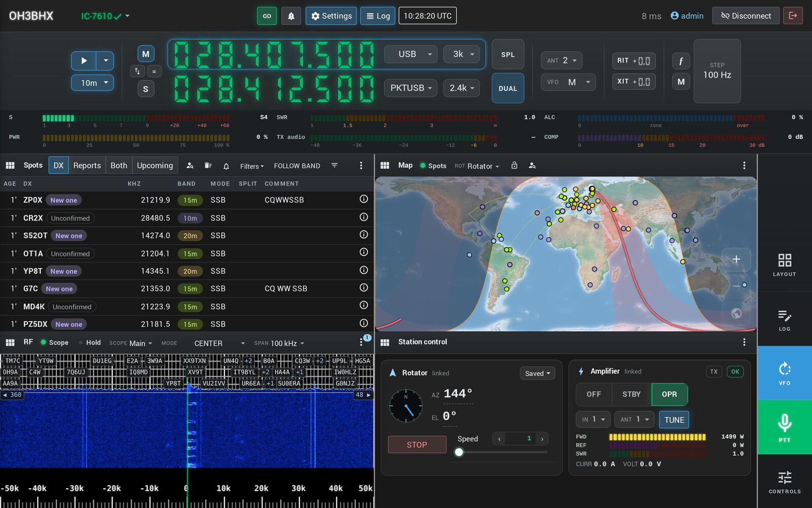The height and width of the screenshot is (508, 812).
Task: Set amplifier to STBY
Action: click(x=631, y=394)
